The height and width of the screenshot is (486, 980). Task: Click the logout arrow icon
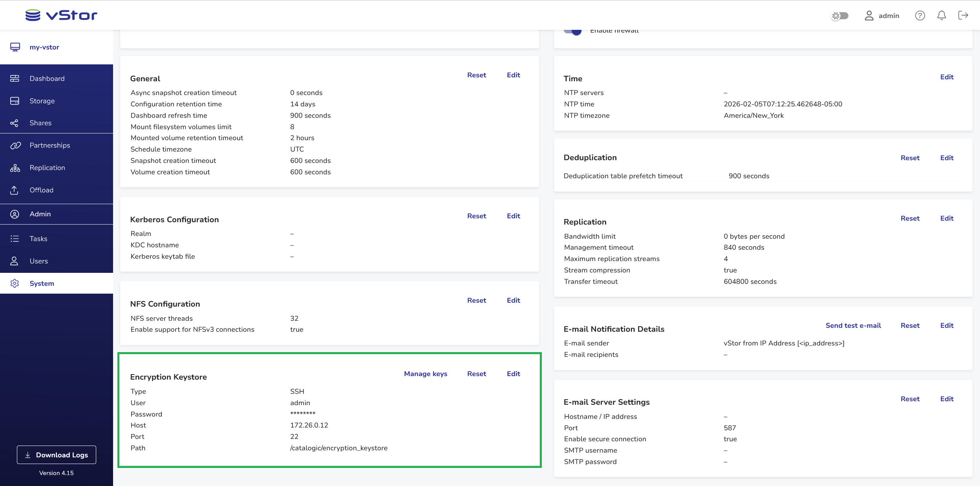click(963, 15)
